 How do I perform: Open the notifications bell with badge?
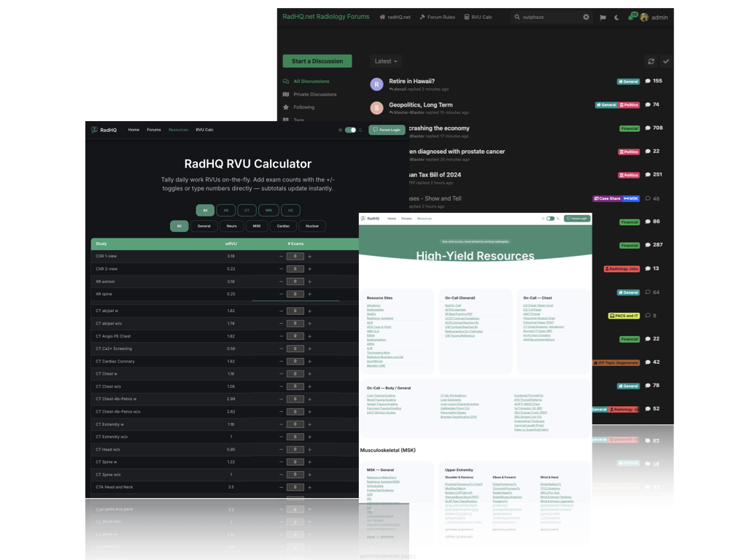click(x=631, y=17)
